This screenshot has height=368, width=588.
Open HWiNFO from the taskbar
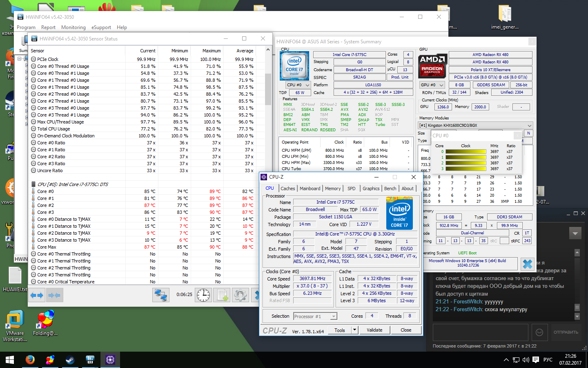tap(90, 360)
